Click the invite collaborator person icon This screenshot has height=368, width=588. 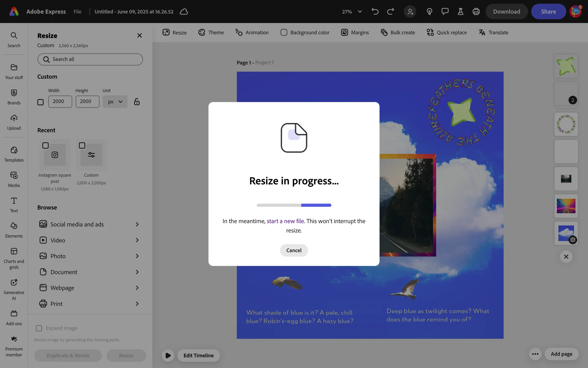(x=410, y=12)
